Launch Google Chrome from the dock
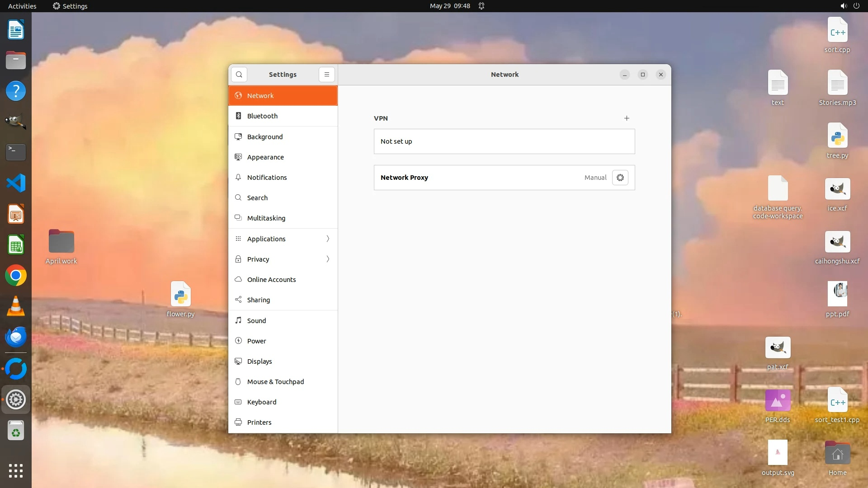 16,275
